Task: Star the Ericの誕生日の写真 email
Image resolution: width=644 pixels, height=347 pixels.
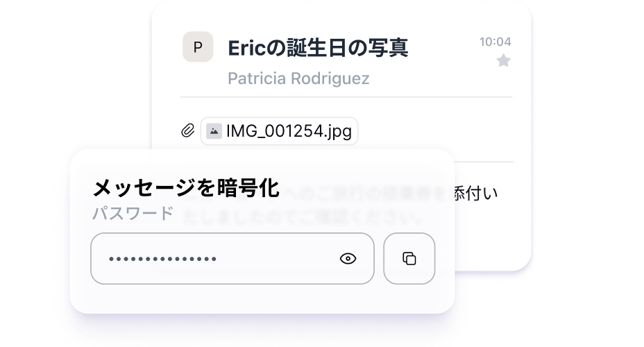Action: tap(503, 61)
